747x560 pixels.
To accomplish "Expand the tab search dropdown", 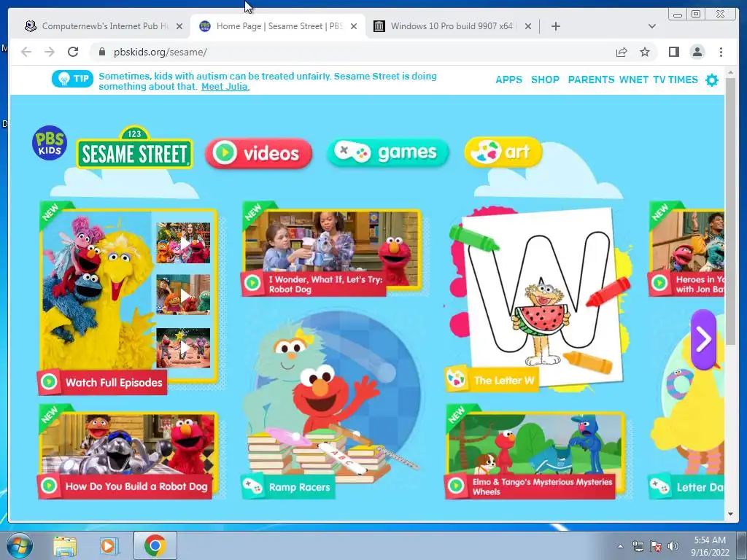I will click(x=652, y=27).
